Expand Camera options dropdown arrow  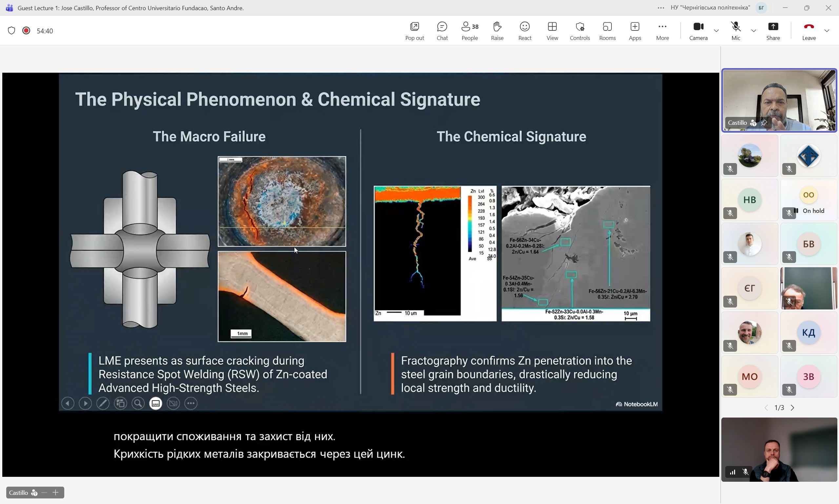click(x=716, y=31)
